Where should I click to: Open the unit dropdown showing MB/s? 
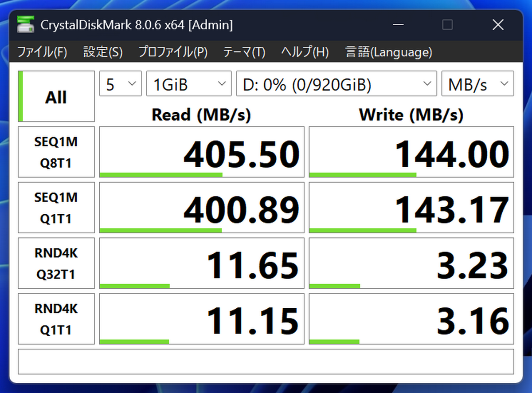coord(478,83)
